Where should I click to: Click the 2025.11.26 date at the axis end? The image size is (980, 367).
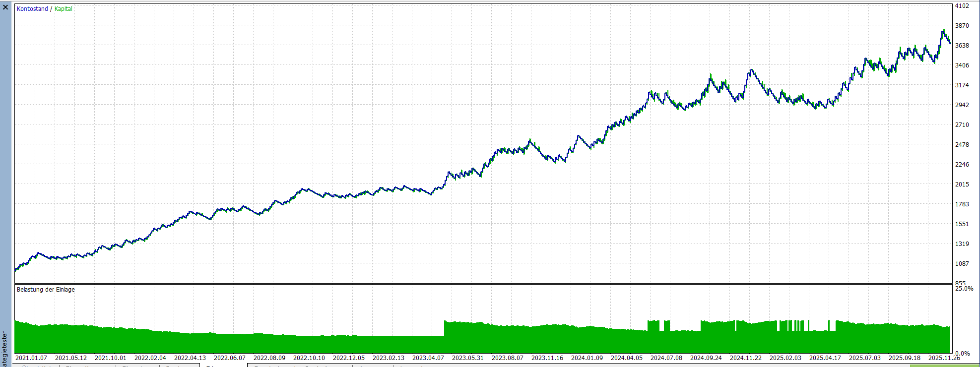[x=944, y=358]
